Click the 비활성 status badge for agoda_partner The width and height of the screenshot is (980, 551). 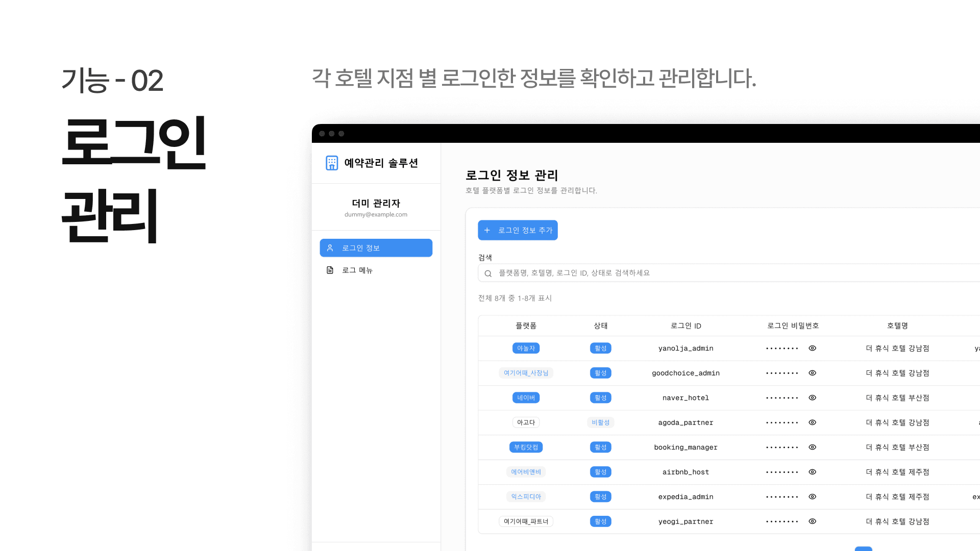pyautogui.click(x=600, y=422)
